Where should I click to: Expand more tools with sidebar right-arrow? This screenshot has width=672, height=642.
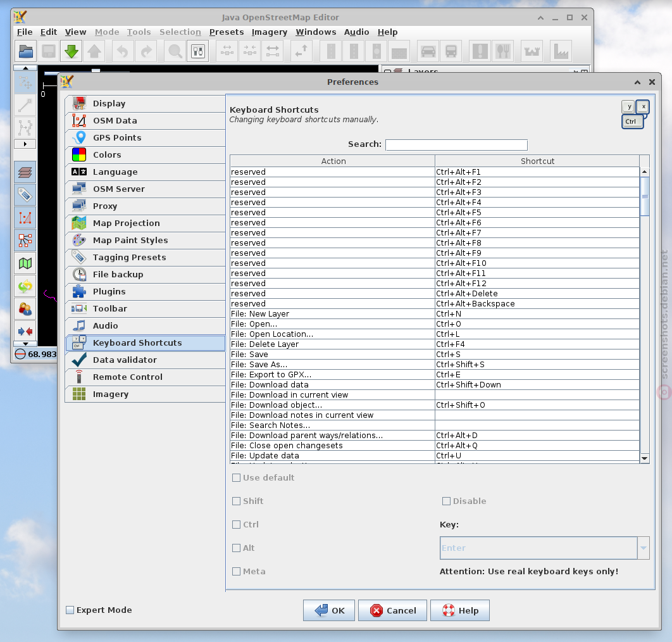coord(25,144)
